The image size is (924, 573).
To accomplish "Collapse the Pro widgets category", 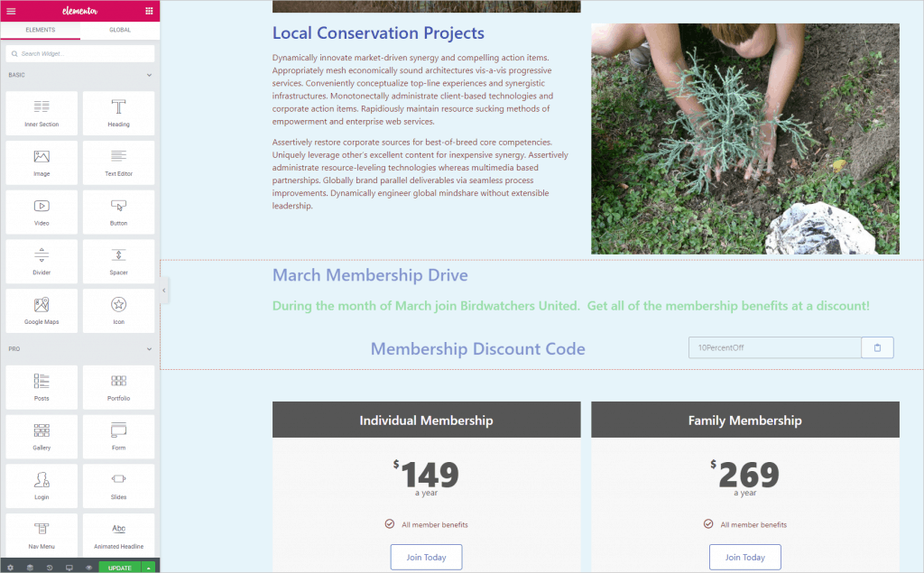I will coord(149,349).
